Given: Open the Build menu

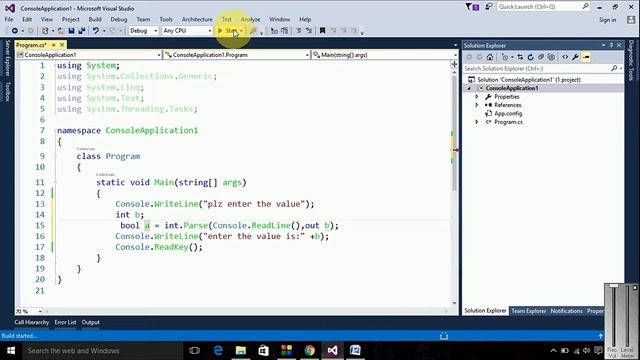Looking at the screenshot, I should click(x=95, y=19).
